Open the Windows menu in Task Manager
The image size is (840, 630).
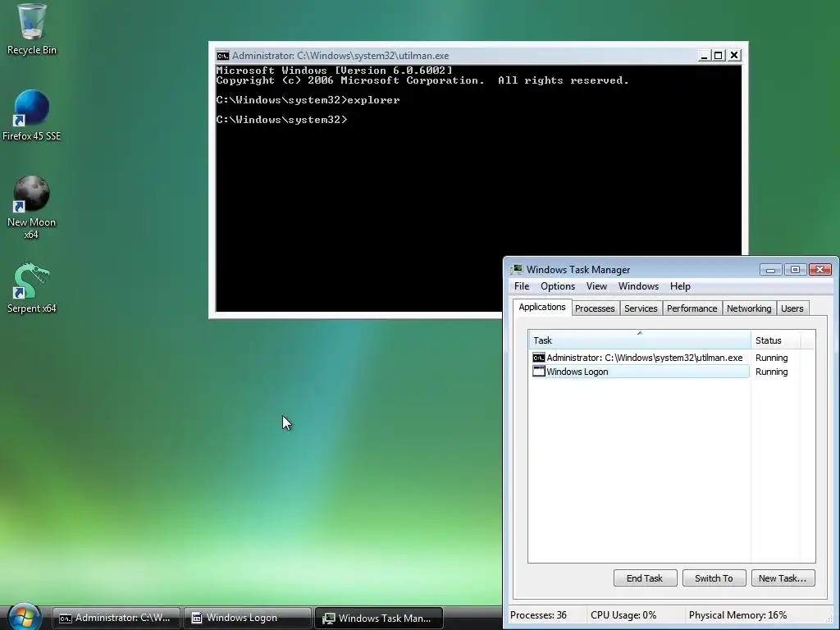638,286
